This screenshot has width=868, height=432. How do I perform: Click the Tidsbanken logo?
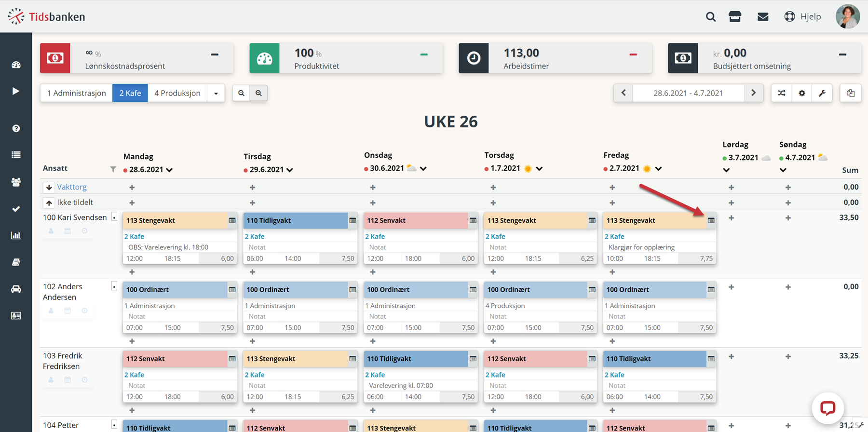pos(46,16)
